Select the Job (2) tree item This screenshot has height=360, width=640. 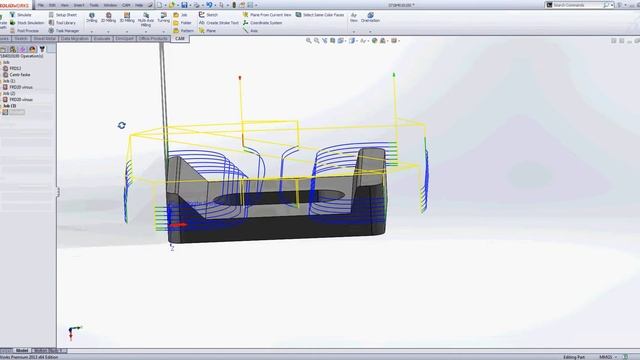tap(9, 93)
